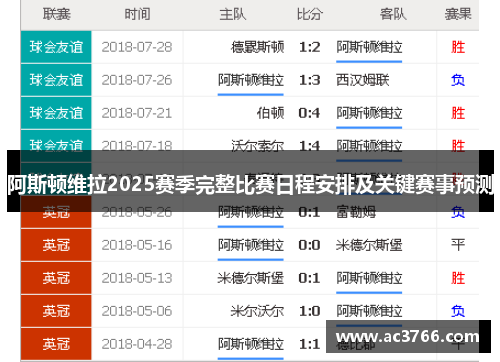Image resolution: width=500 pixels, height=362 pixels.
Task: Open away team 阿斯顿维拉 in 2018-05-06 row
Action: tap(369, 311)
